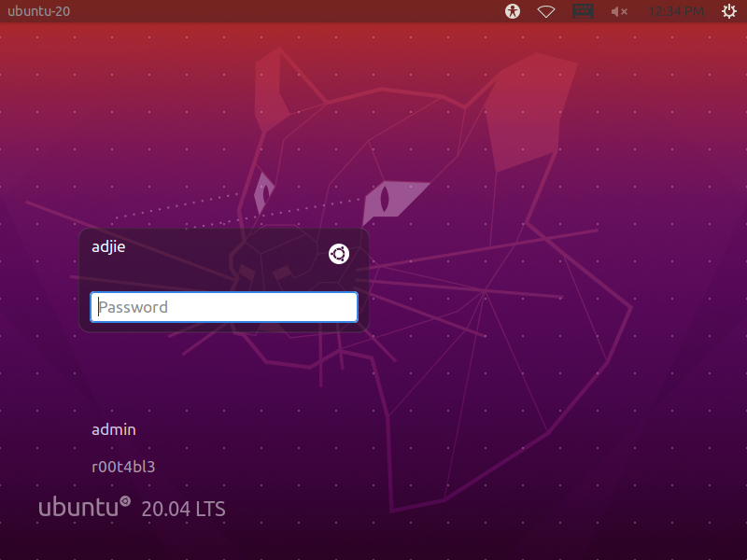Image resolution: width=747 pixels, height=560 pixels.
Task: Click the muted sound indicator
Action: click(x=619, y=11)
